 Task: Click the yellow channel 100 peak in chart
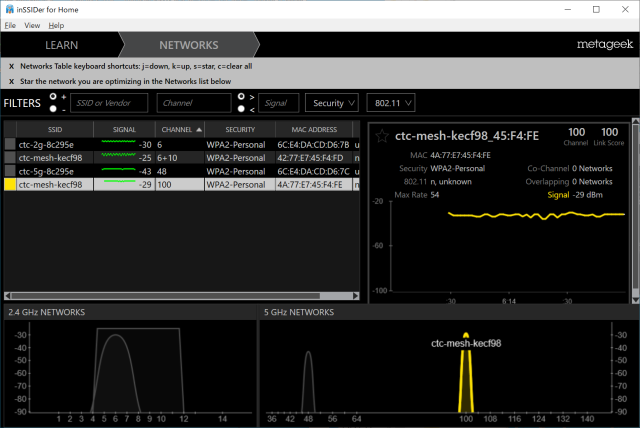(466, 373)
